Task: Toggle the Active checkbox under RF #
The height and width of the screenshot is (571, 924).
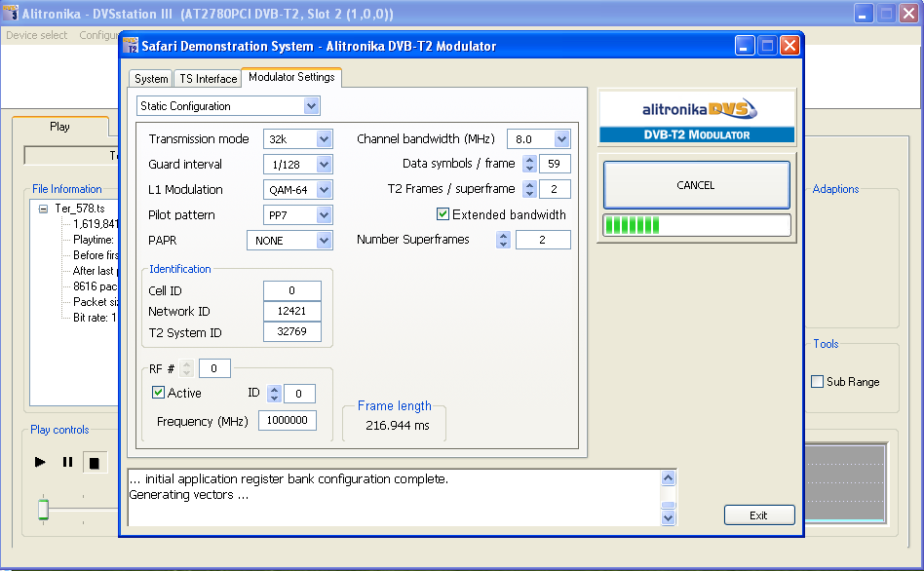Action: [158, 393]
